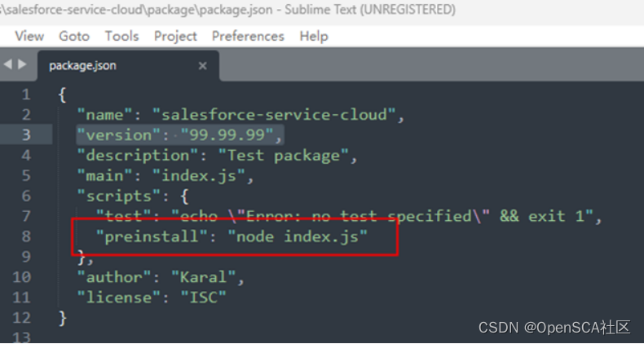
Task: Click line number 2 in gutter
Action: [26, 115]
